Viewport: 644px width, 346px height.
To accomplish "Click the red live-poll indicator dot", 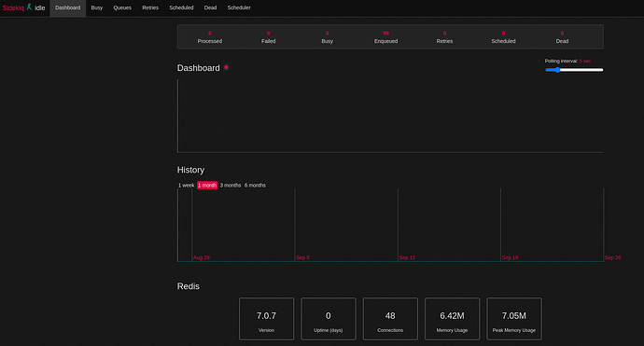I will click(x=226, y=67).
